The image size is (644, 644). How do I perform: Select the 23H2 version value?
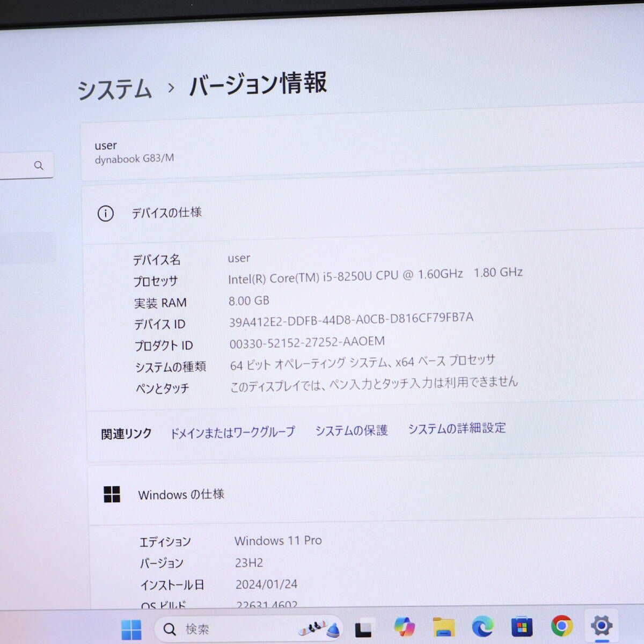pos(249,562)
